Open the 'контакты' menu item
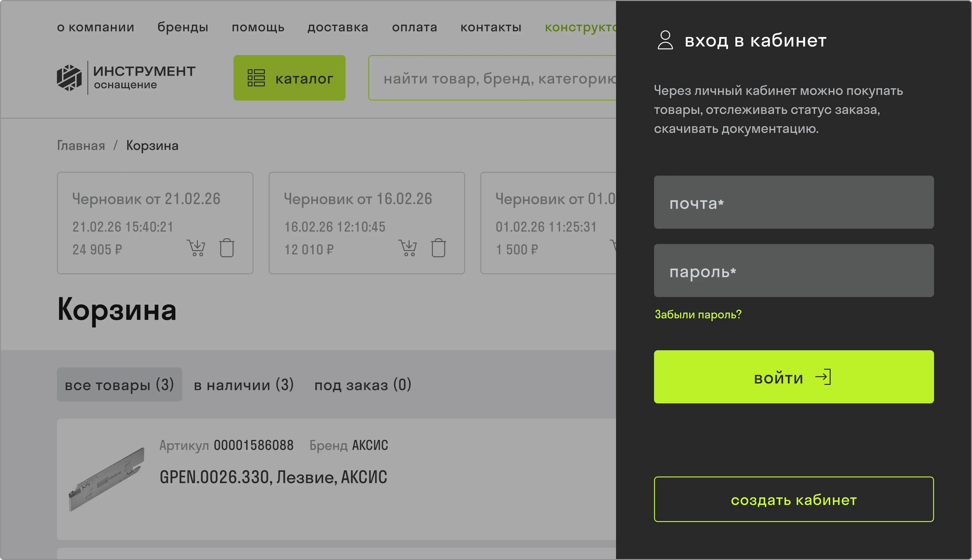The image size is (972, 560). [491, 27]
